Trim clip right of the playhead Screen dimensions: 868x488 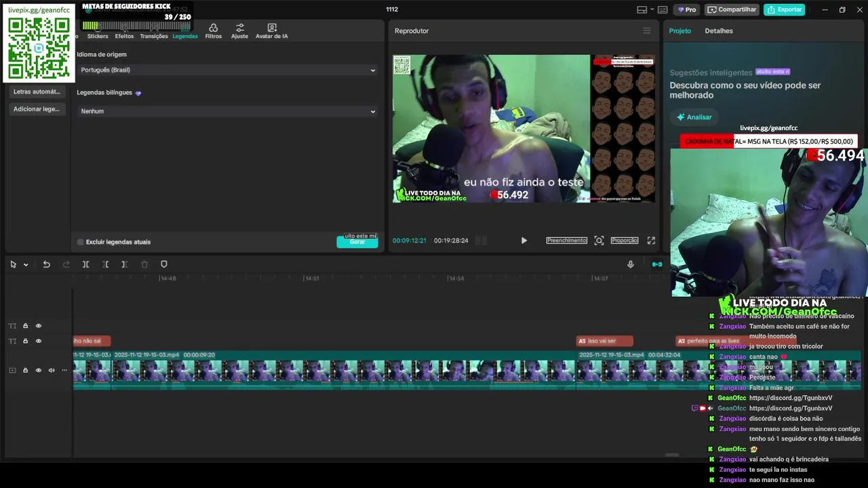(124, 264)
